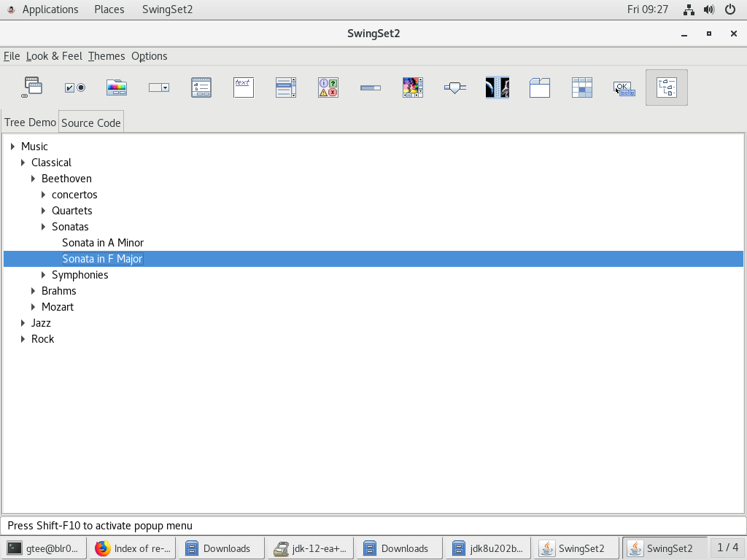Select the Progress Bar demo icon
Image resolution: width=747 pixels, height=560 pixels.
pyautogui.click(x=371, y=87)
